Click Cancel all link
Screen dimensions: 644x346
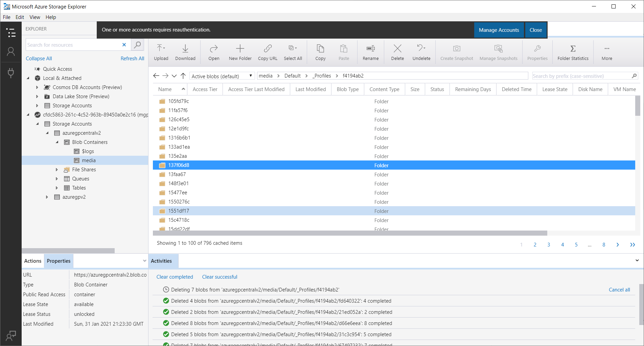coord(619,290)
